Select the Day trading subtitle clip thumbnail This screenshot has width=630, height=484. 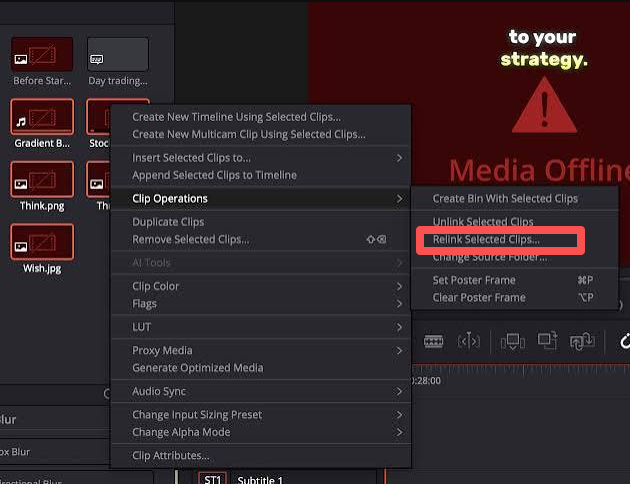(118, 54)
